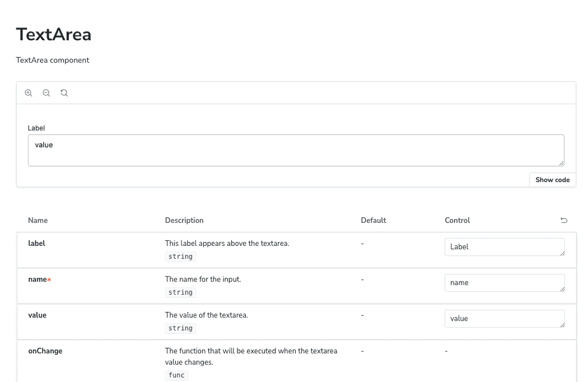The height and width of the screenshot is (382, 588).
Task: Click the TextArea heading
Action: click(x=53, y=34)
